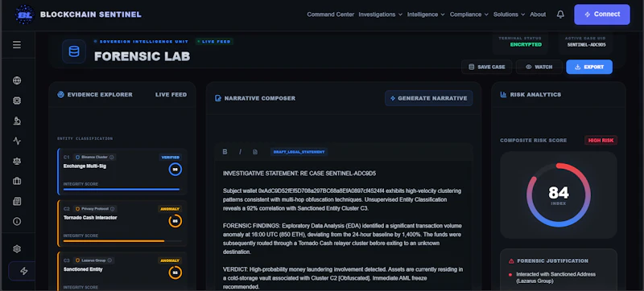This screenshot has height=291, width=644.
Task: Open the newspaper reports icon in the sidebar
Action: [x=17, y=201]
